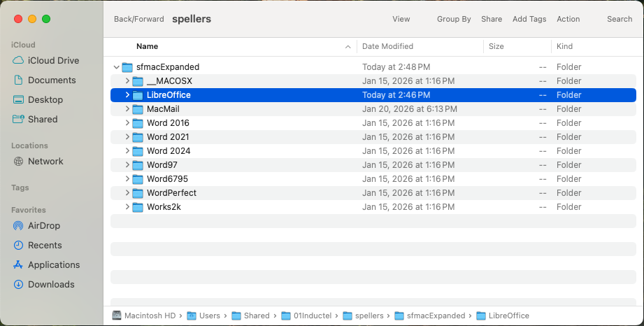Expand the Word 2024 folder
The width and height of the screenshot is (644, 326).
[x=127, y=151]
